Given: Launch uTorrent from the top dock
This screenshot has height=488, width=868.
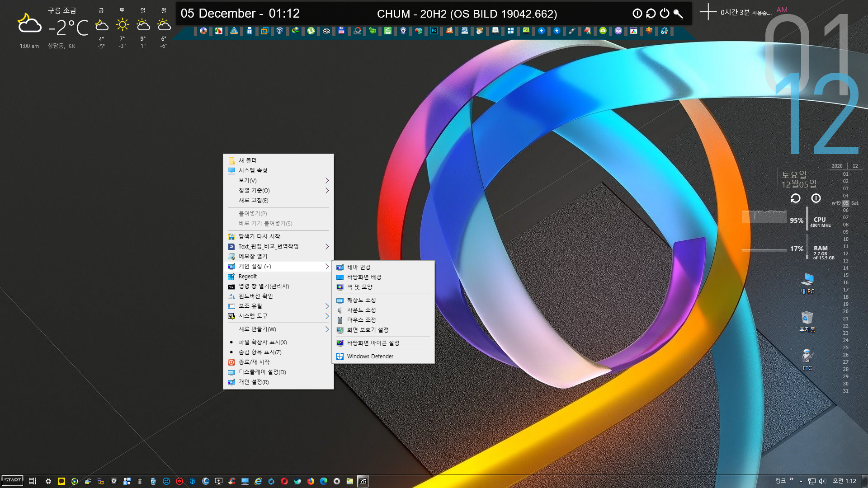Looking at the screenshot, I should click(311, 31).
